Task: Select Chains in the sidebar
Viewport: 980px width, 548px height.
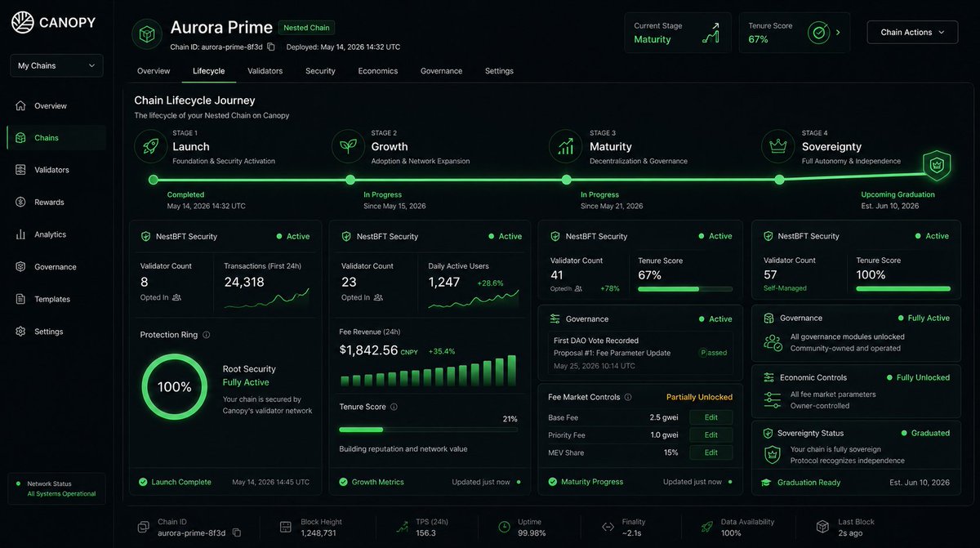Action: [56, 138]
